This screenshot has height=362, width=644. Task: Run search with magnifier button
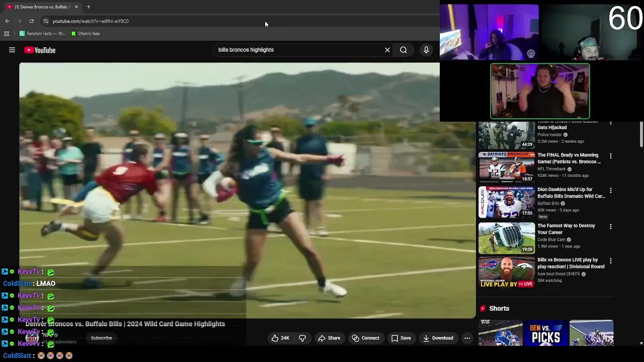(404, 50)
